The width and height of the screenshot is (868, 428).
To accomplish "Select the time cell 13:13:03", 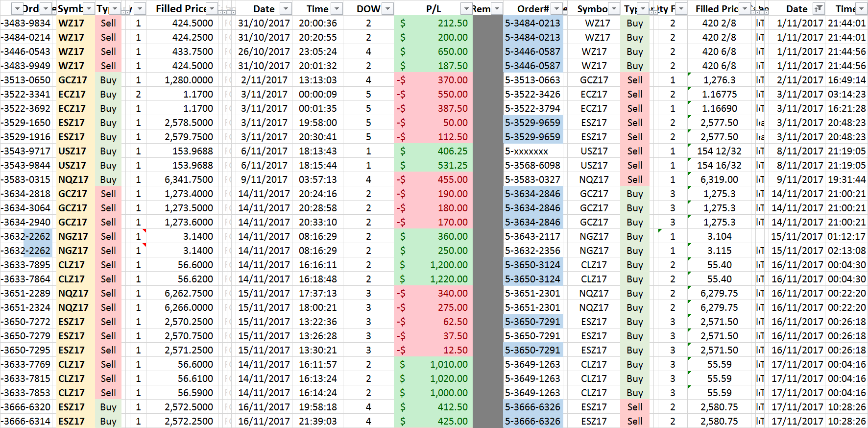I will pos(318,80).
